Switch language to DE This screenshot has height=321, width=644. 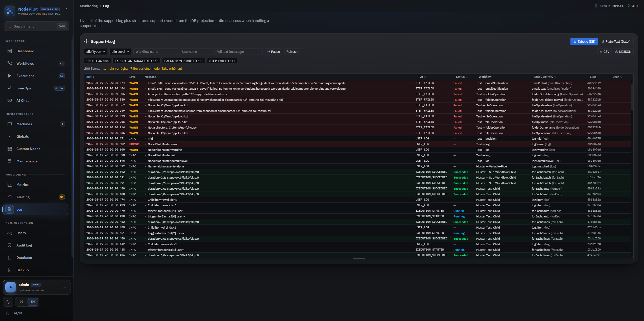21,302
